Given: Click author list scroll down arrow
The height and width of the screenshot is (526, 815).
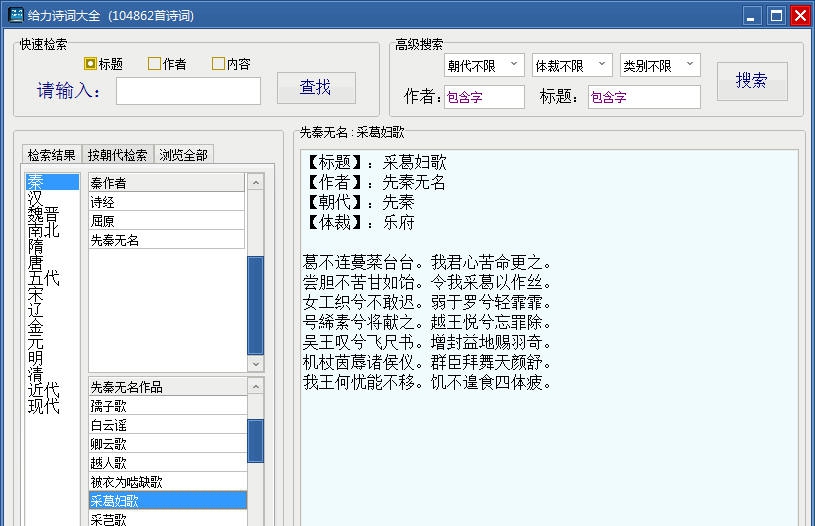Looking at the screenshot, I should 255,364.
